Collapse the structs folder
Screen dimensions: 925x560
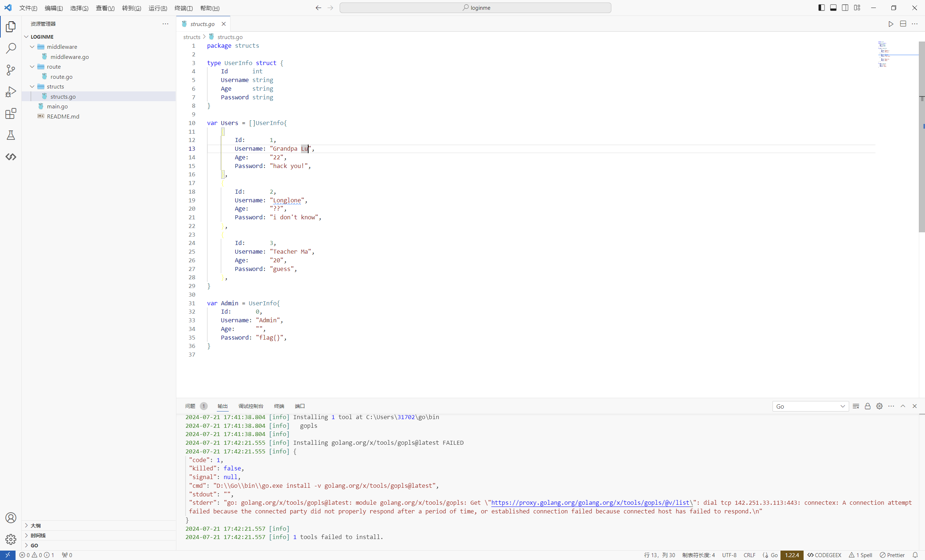pos(99,87)
